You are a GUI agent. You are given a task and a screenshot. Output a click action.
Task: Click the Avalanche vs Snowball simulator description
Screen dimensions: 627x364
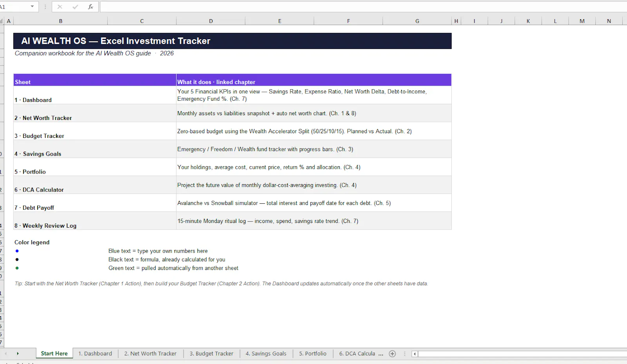coord(314,203)
